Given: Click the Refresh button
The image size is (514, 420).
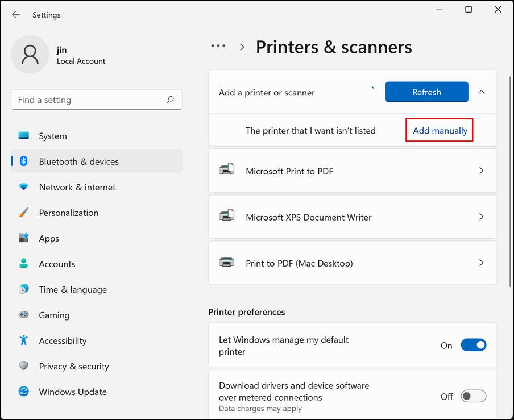Looking at the screenshot, I should [x=426, y=92].
